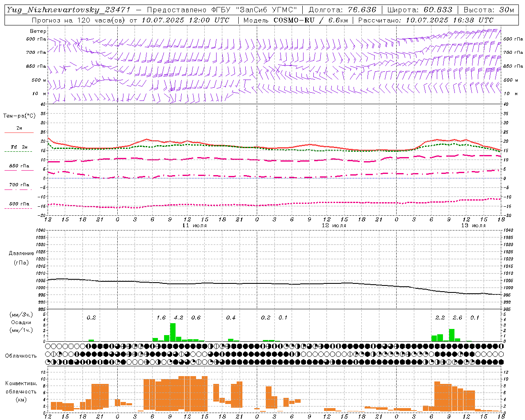Click the pink dotted line sample under 500 гПа legend

[x=18, y=208]
